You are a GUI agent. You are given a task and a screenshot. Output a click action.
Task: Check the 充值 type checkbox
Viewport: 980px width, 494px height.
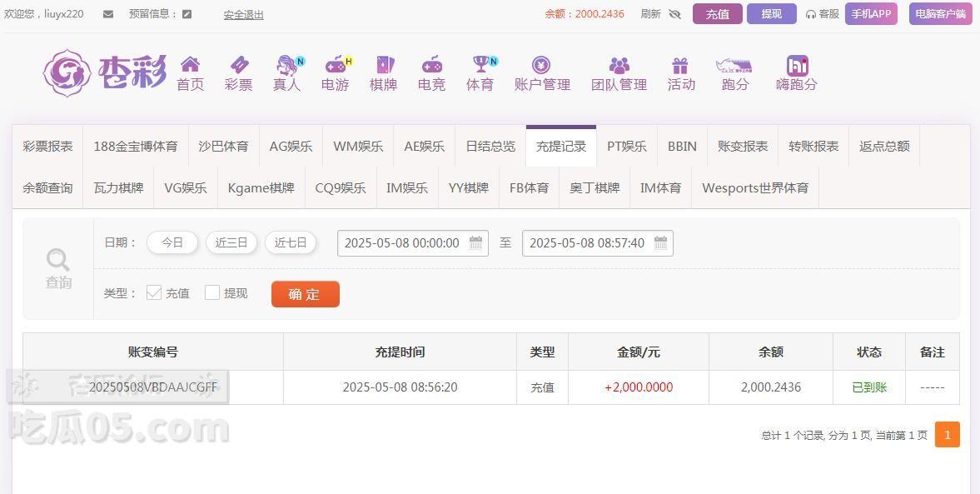[154, 292]
